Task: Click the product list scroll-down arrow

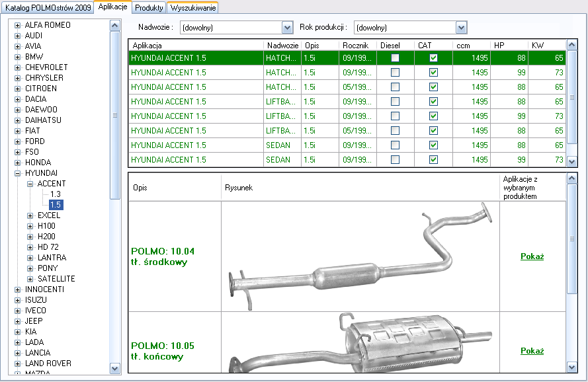Action: (x=571, y=367)
